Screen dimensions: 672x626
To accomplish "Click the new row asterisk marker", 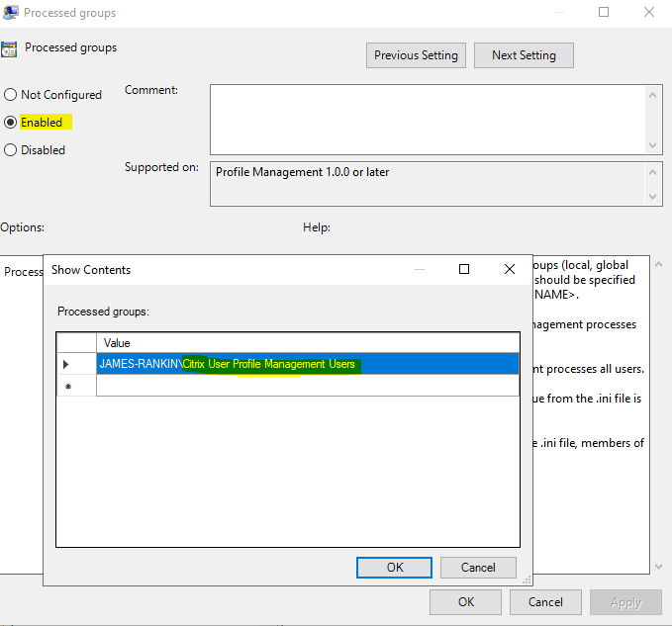I will 65,386.
